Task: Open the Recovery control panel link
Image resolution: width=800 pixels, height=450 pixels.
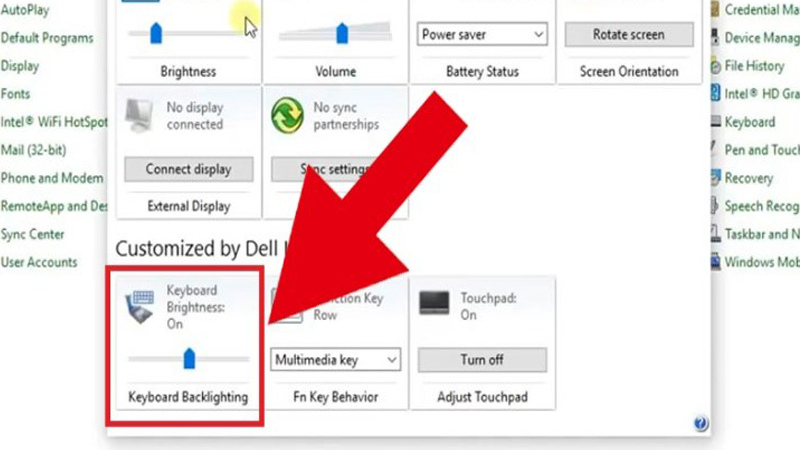Action: (x=749, y=178)
